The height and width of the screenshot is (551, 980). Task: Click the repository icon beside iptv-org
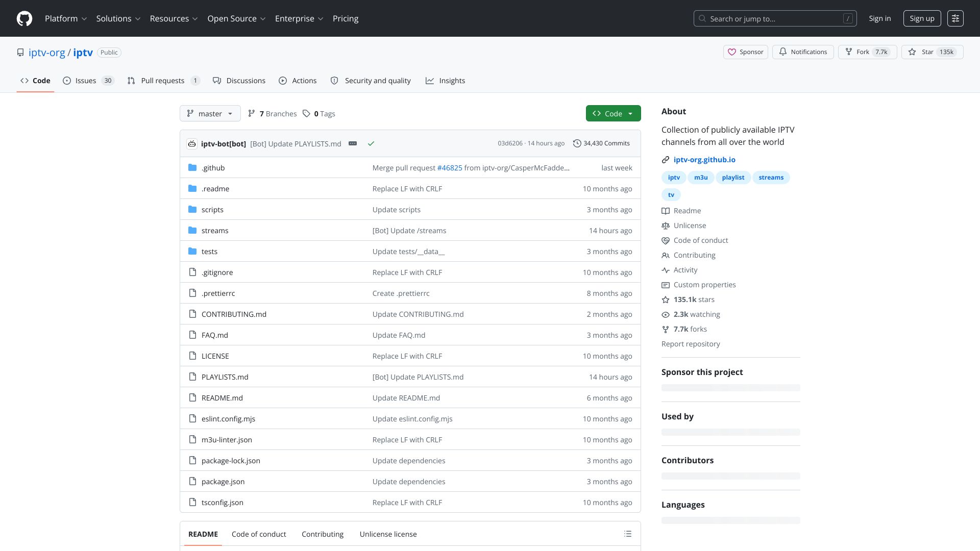(x=20, y=53)
